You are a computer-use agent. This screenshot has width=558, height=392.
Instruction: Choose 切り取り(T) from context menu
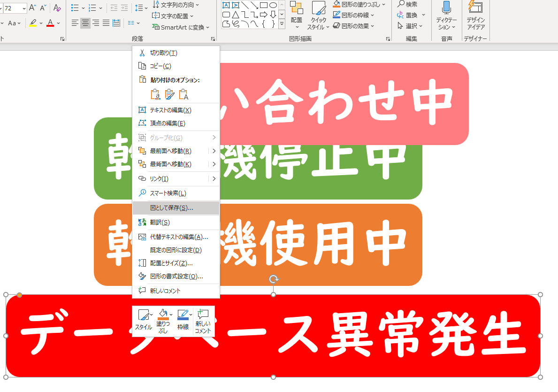pyautogui.click(x=176, y=53)
